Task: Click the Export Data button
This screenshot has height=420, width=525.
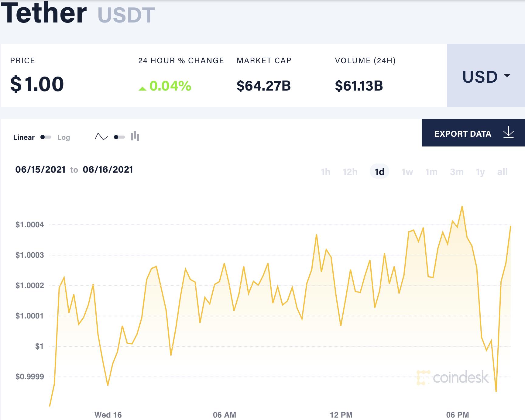Action: [x=463, y=133]
